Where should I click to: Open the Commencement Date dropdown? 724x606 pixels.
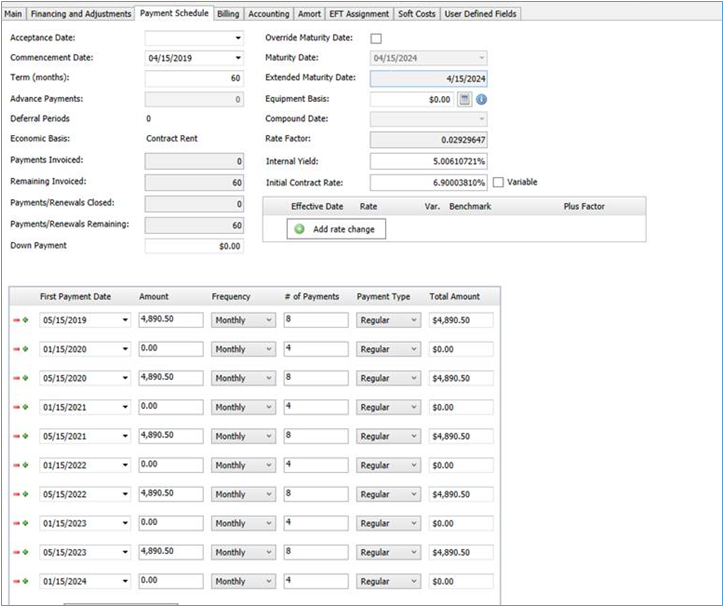238,58
